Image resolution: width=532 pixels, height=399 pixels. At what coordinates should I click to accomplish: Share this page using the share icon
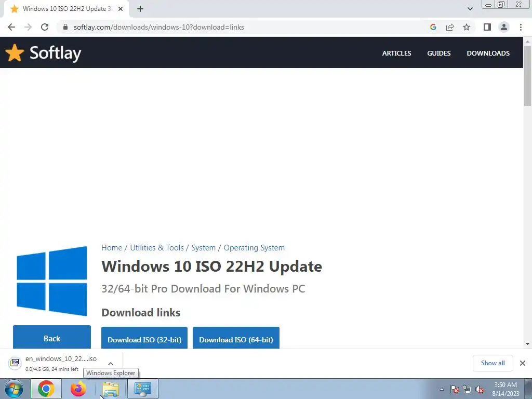pyautogui.click(x=450, y=27)
